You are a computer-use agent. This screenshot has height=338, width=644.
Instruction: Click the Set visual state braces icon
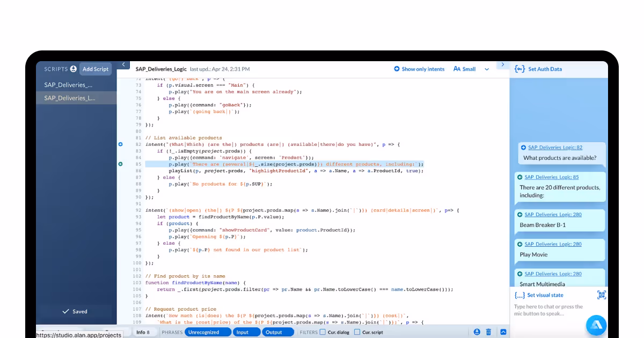pyautogui.click(x=519, y=295)
